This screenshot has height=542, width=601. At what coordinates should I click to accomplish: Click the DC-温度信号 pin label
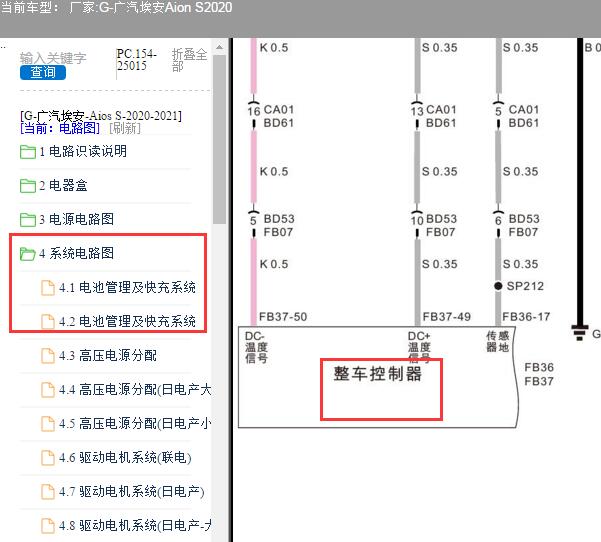tap(256, 347)
